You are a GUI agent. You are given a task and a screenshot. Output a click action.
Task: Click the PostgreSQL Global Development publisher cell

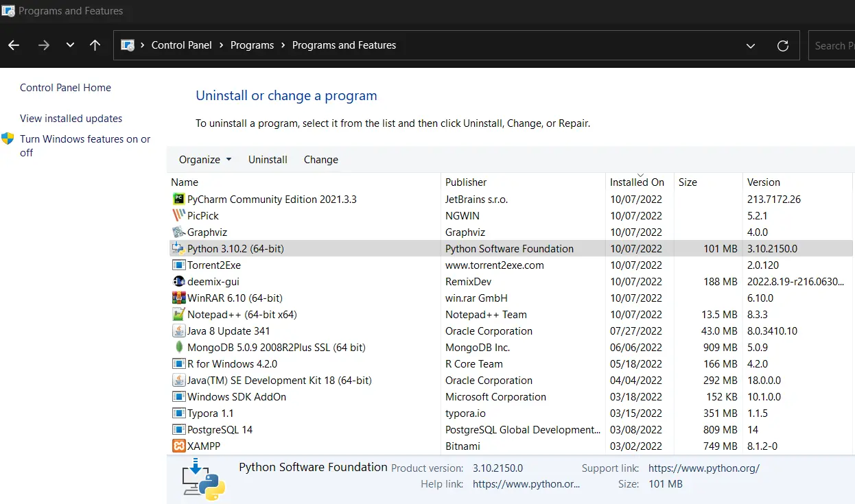(x=523, y=430)
